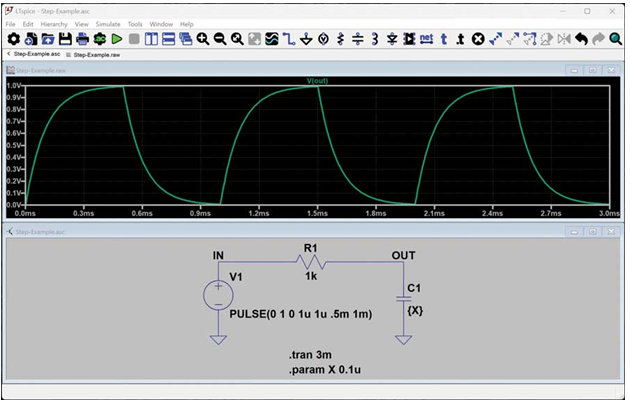This screenshot has width=630, height=405.
Task: Click the Mirror icon
Action: coord(564,39)
